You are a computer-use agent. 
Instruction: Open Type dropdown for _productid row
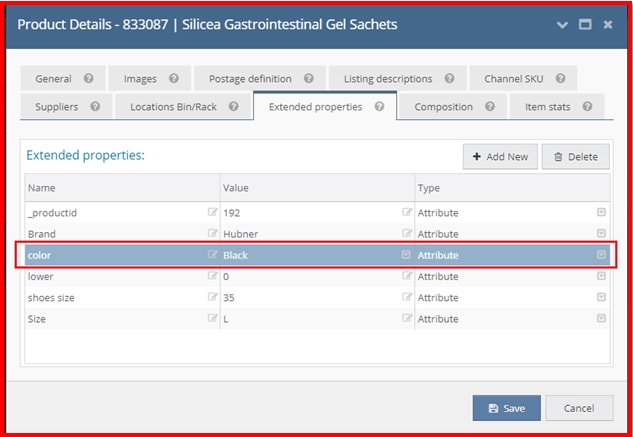pos(601,212)
